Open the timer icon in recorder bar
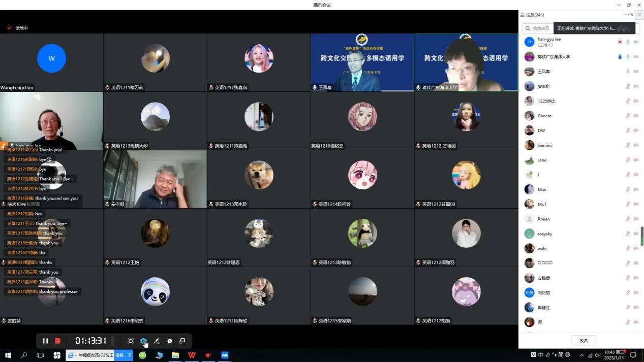Viewport: 644px width, 362px height. (170, 341)
